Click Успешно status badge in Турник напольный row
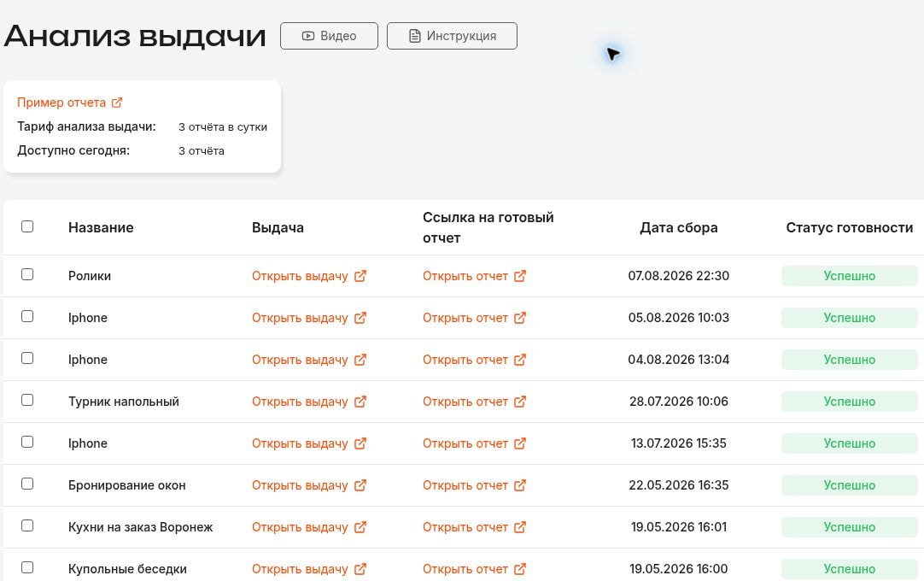This screenshot has width=924, height=581. (x=849, y=402)
